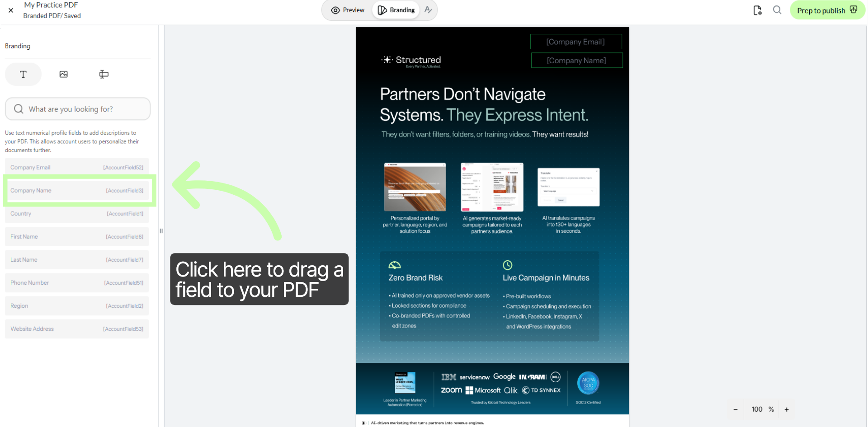Click the servicenow logo on the PDF
Image resolution: width=868 pixels, height=427 pixels.
[475, 377]
